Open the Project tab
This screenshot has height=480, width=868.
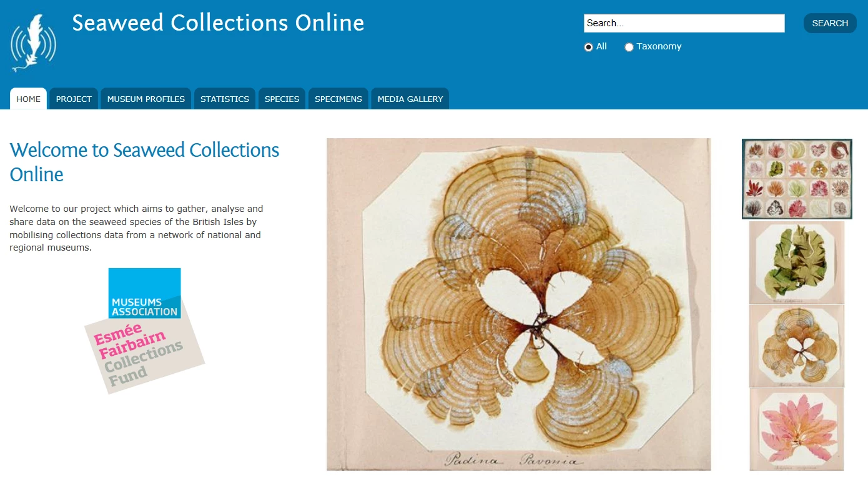(74, 99)
